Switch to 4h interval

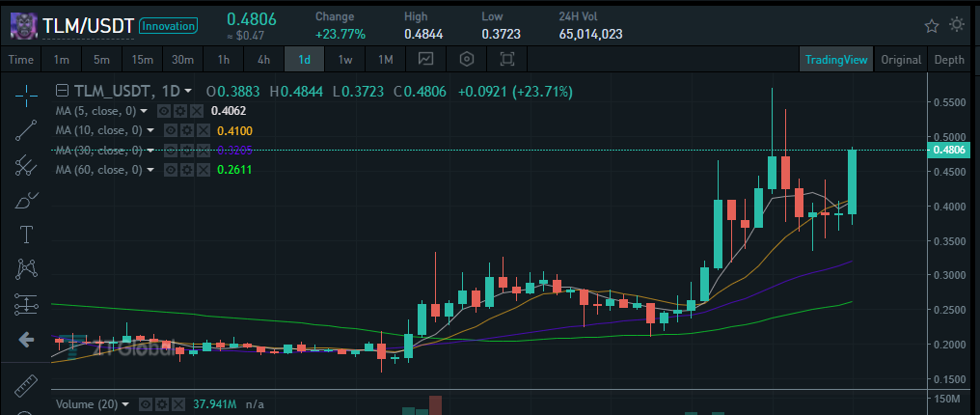point(263,60)
